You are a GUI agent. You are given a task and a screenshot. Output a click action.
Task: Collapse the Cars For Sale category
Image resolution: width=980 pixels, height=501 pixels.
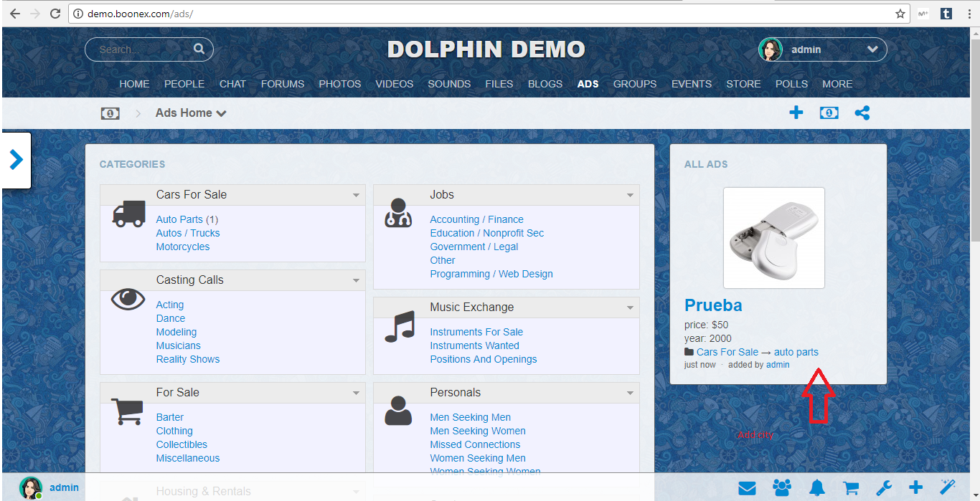(x=357, y=195)
